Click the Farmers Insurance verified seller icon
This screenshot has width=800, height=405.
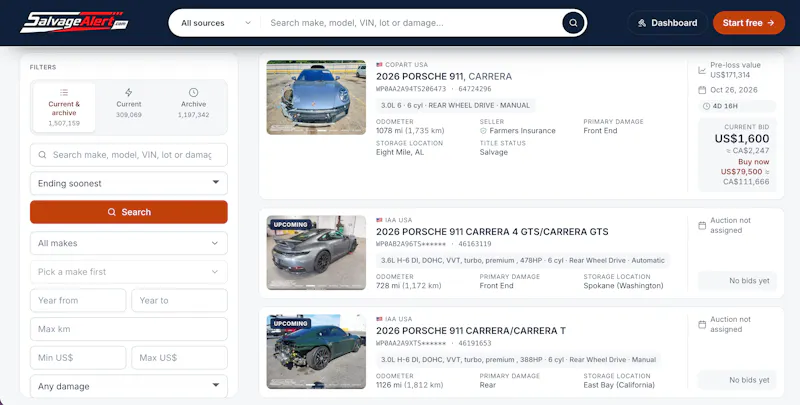[483, 131]
